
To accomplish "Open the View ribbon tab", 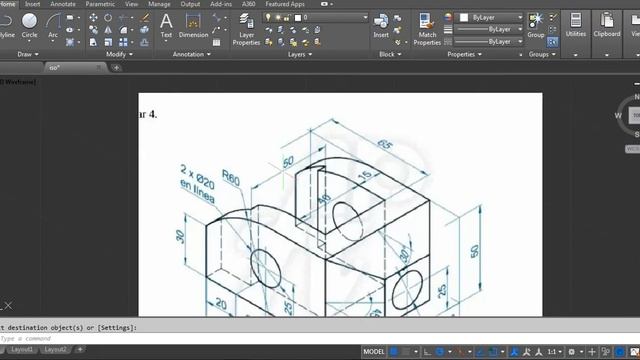I will pyautogui.click(x=131, y=4).
